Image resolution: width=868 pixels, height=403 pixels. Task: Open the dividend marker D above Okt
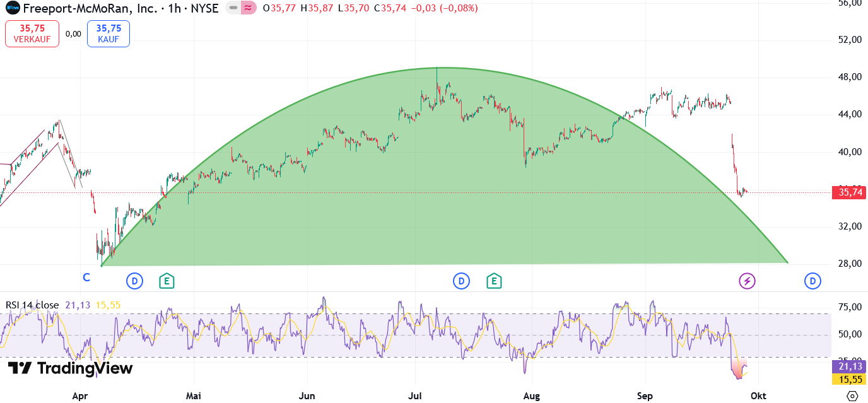coord(812,281)
